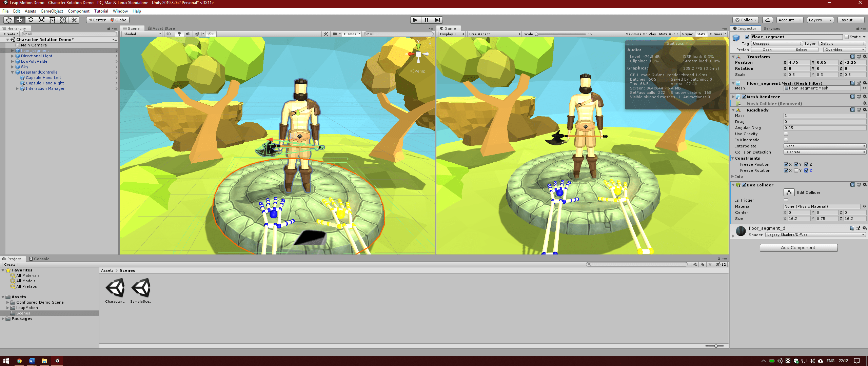Toggle Freeze Rotation Y checkbox
The image size is (868, 366).
click(x=796, y=170)
